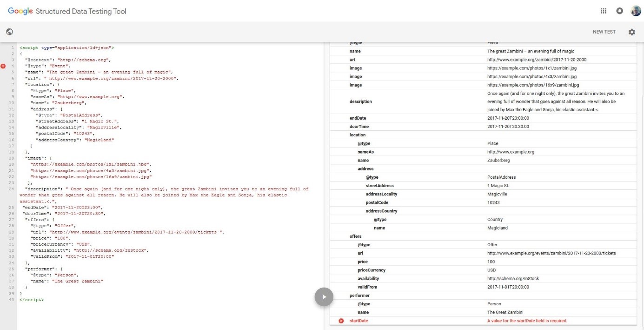Click the value 2017-11-01T20:00:00
Image resolution: width=644 pixels, height=330 pixels.
point(508,287)
